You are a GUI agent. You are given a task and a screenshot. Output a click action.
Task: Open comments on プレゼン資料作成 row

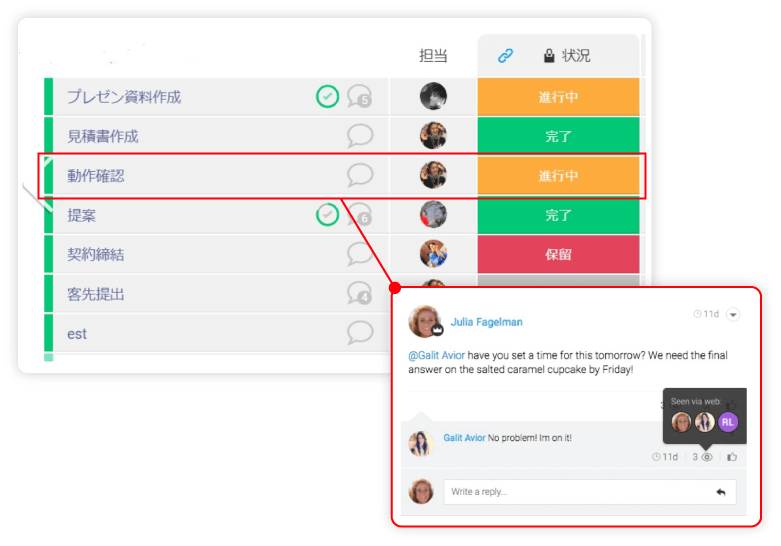[x=360, y=96]
